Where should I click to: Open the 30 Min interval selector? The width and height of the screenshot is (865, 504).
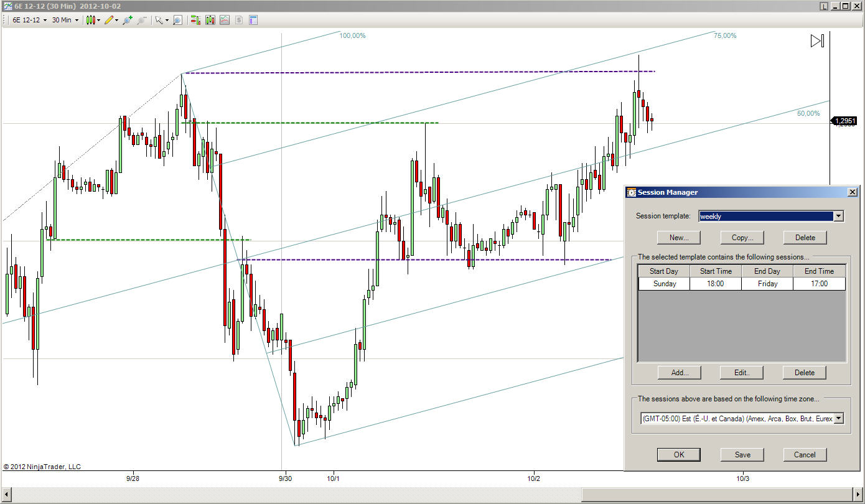(65, 20)
